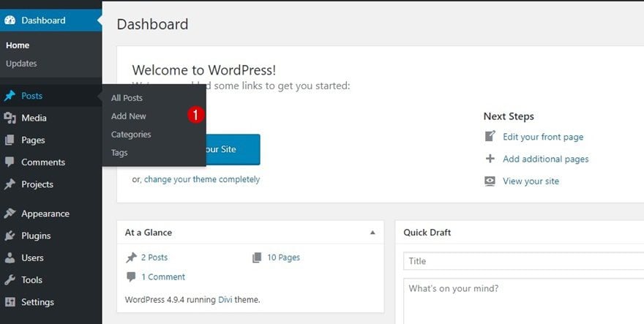Image resolution: width=644 pixels, height=324 pixels.
Task: Open the Posts menu label
Action: [x=32, y=96]
